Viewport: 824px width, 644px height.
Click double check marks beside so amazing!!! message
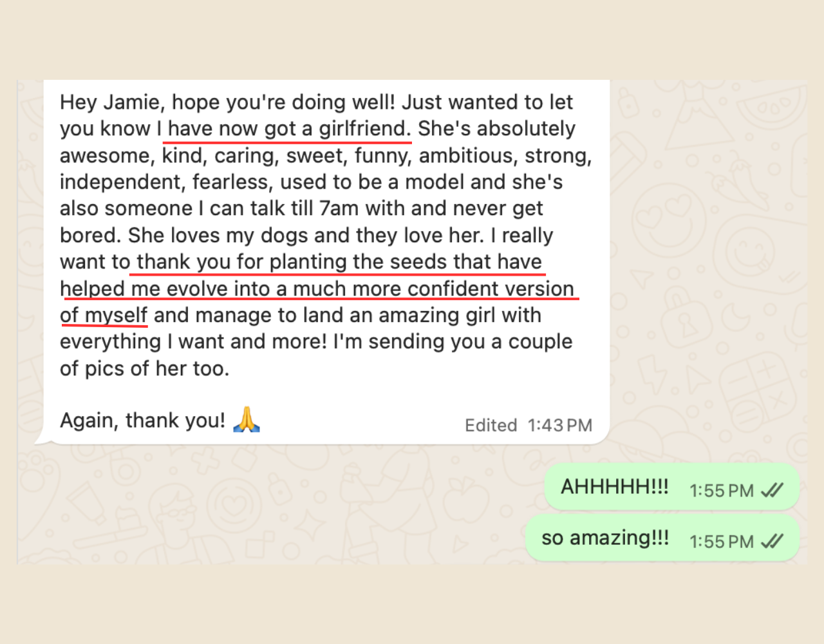coord(772,542)
